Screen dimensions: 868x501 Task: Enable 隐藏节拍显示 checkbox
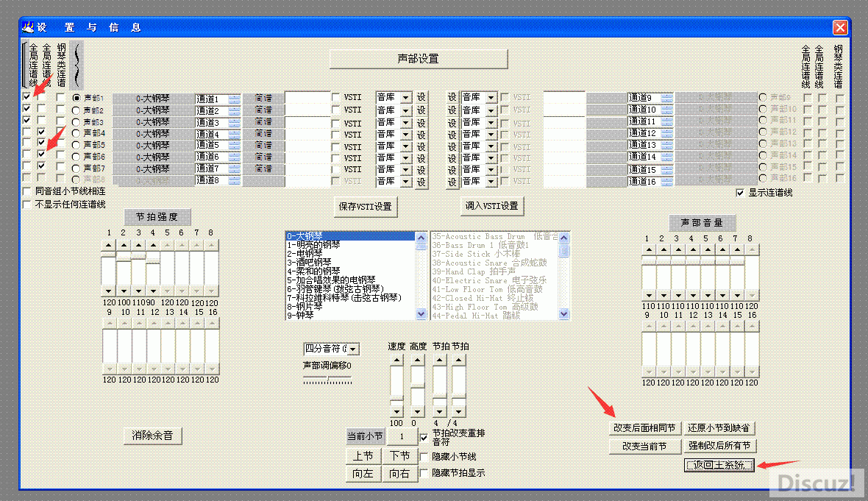(x=424, y=473)
